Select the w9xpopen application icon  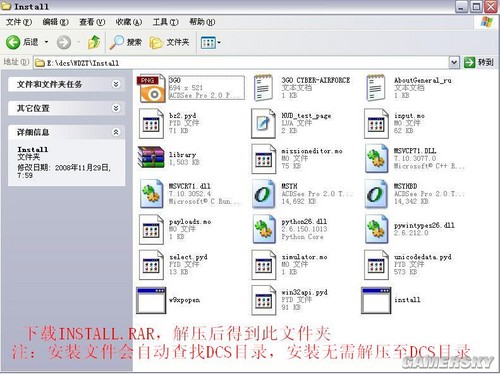point(151,300)
